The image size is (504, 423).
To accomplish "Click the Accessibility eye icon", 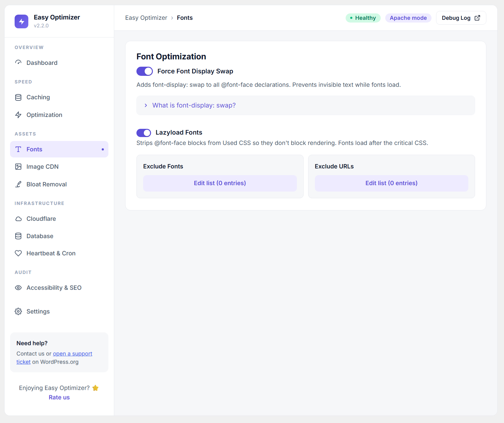I will pos(18,288).
